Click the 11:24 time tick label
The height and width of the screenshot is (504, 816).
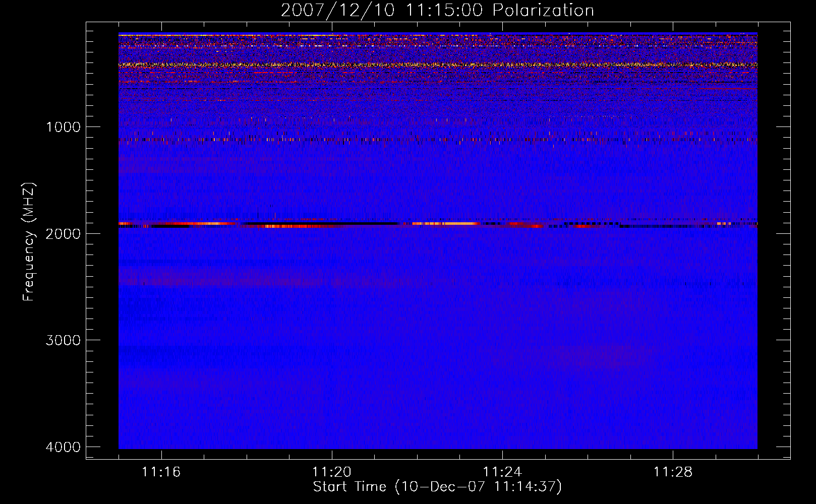(x=502, y=472)
